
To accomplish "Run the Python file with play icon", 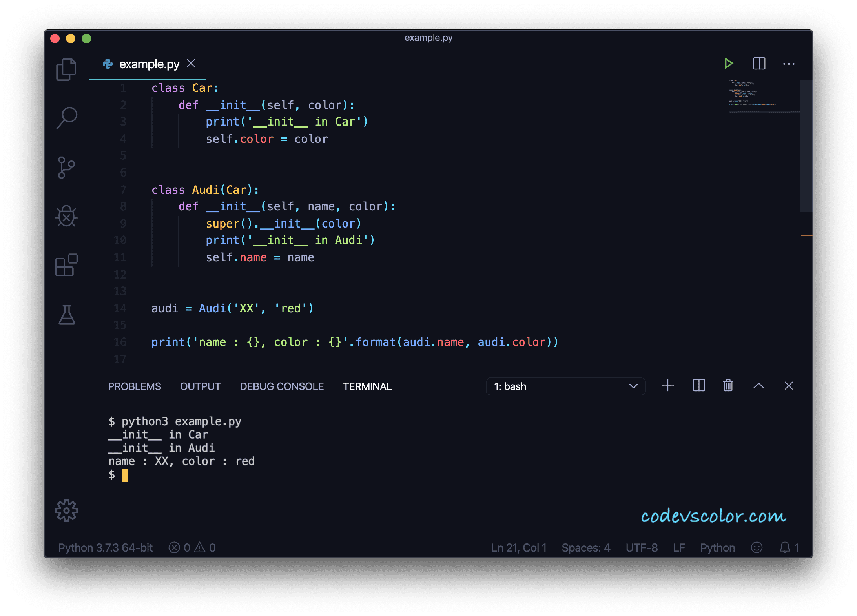I will (x=728, y=64).
